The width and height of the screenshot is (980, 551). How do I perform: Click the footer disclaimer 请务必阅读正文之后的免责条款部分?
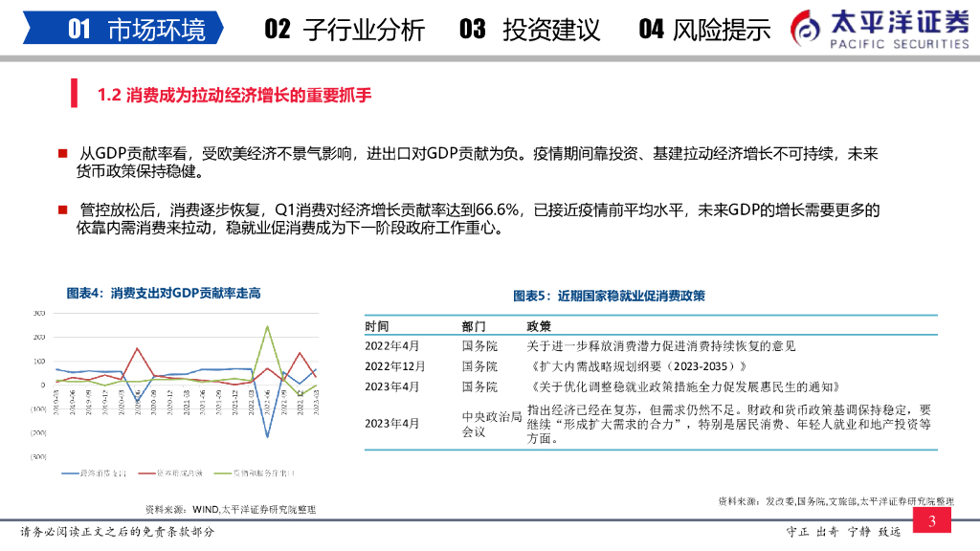coord(117,532)
